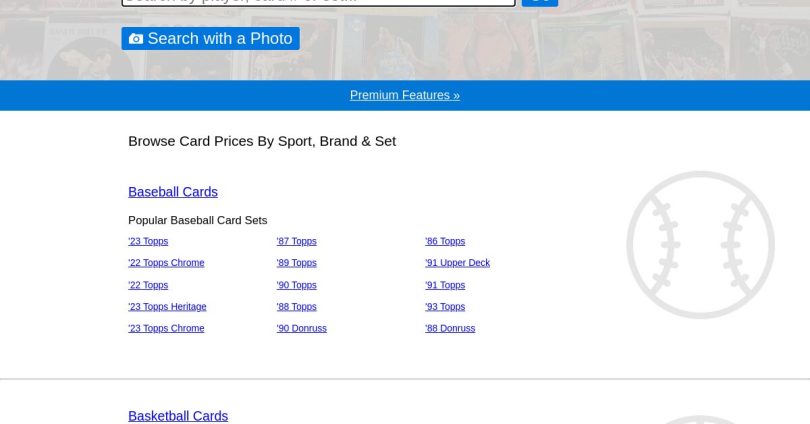This screenshot has height=424, width=810.
Task: Open the Baseball Cards category link
Action: coord(173,192)
